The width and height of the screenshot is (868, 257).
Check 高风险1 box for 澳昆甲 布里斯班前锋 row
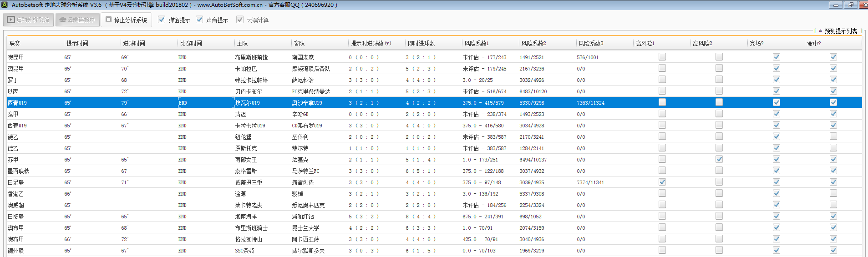(x=662, y=57)
